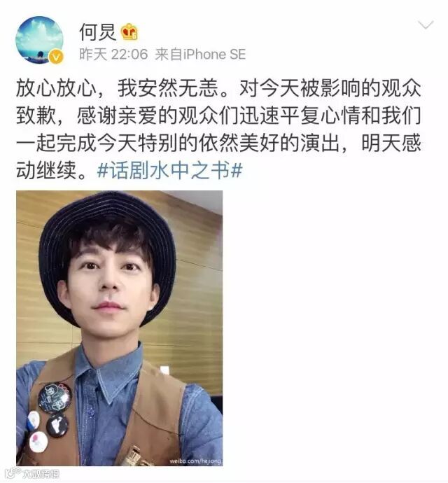Open the #话剧水中之书# hashtag topic
Screen dimensions: 448x483
[x=170, y=170]
